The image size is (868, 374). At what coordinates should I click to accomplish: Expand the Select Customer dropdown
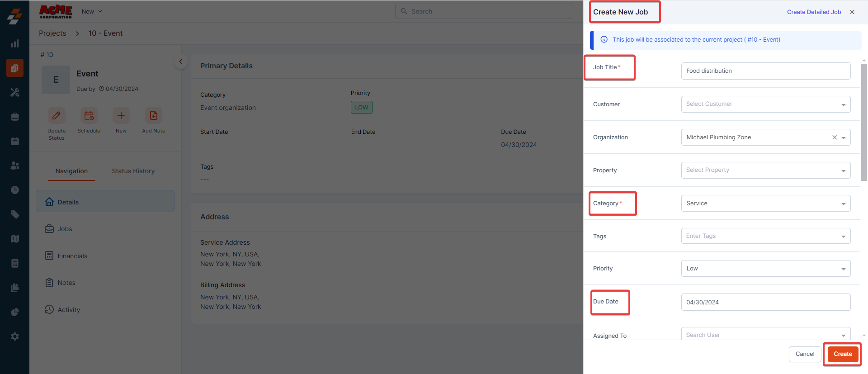pyautogui.click(x=765, y=104)
